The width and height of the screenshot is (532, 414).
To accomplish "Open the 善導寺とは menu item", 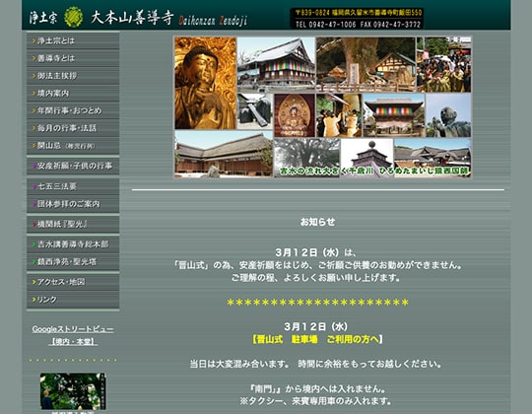I will pos(73,58).
